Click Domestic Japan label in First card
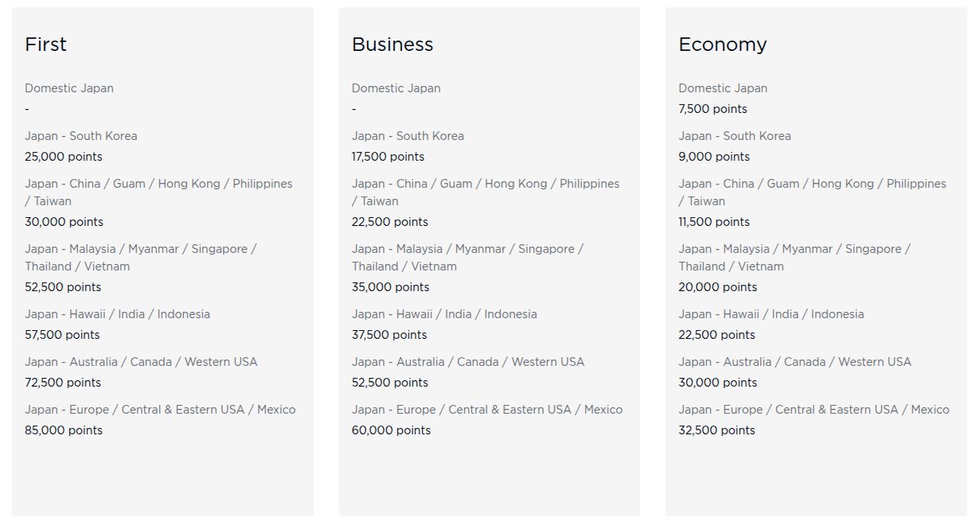Screen dimensions: 980x529 [x=69, y=88]
